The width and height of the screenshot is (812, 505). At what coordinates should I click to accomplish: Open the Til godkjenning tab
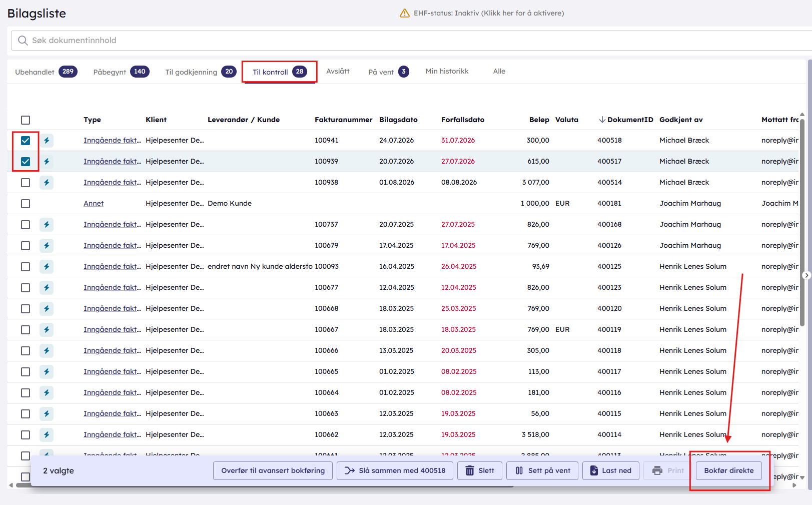[201, 72]
